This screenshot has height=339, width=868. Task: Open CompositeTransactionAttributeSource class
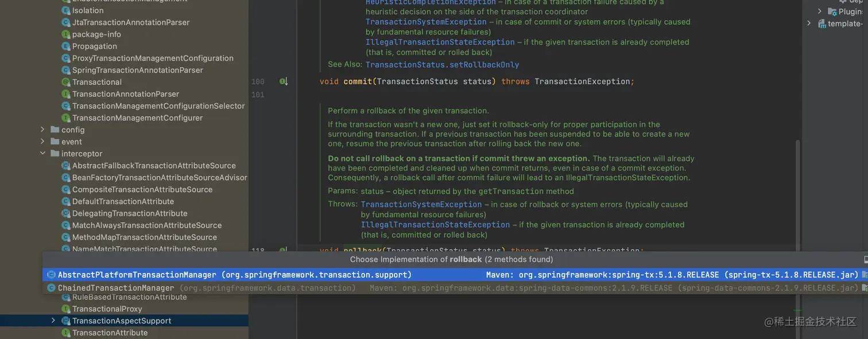142,190
